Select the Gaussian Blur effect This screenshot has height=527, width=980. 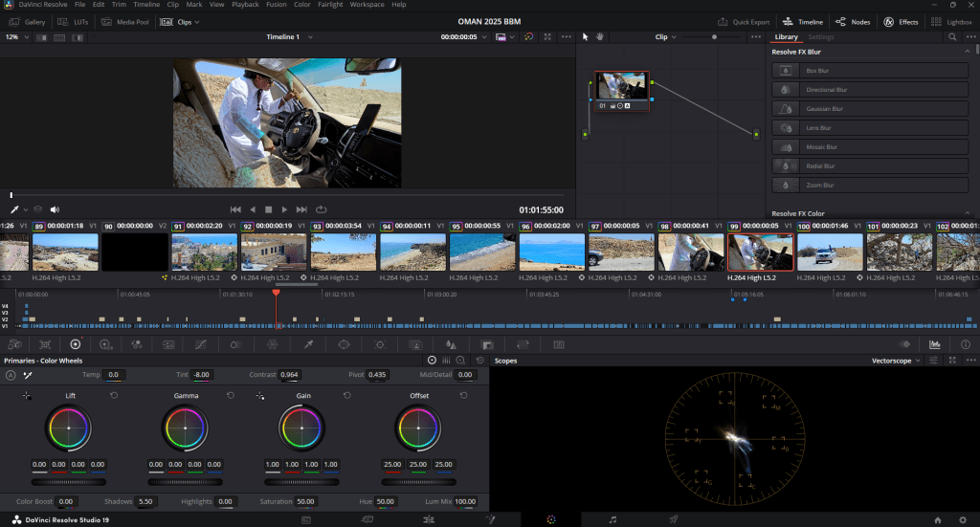pos(870,109)
